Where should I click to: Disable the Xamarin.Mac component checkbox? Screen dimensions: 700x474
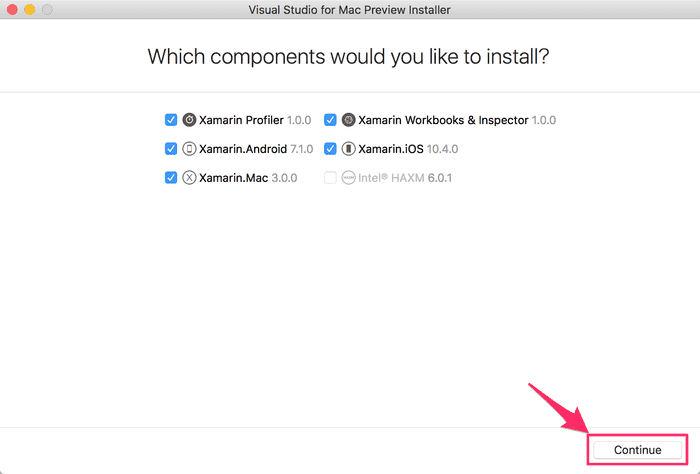pos(171,178)
